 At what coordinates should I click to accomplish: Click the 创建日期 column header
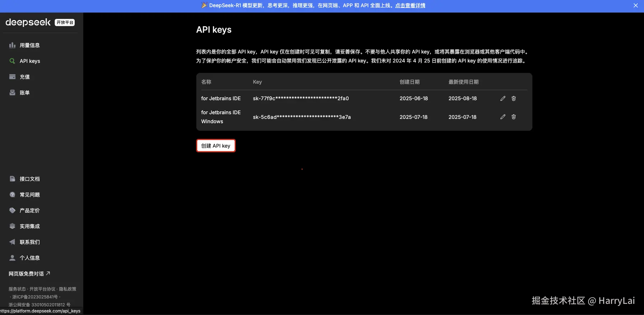click(x=410, y=82)
